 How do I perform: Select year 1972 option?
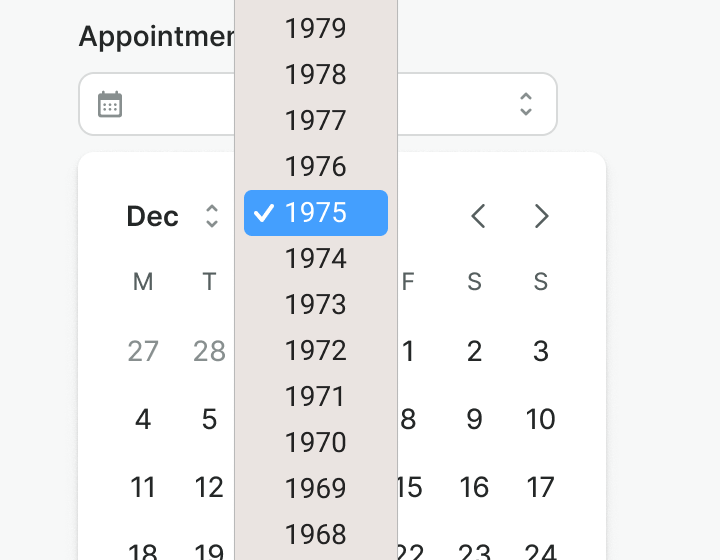click(x=316, y=351)
